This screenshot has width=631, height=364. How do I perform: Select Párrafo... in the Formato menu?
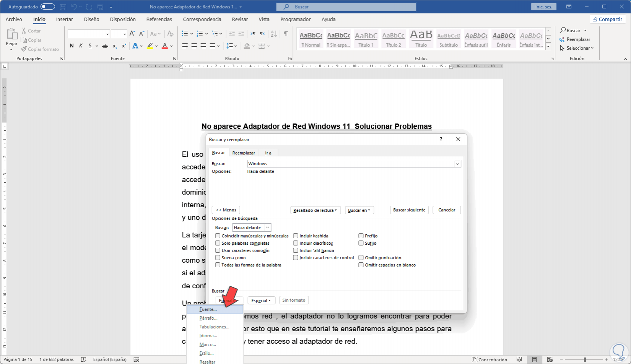(x=215, y=318)
